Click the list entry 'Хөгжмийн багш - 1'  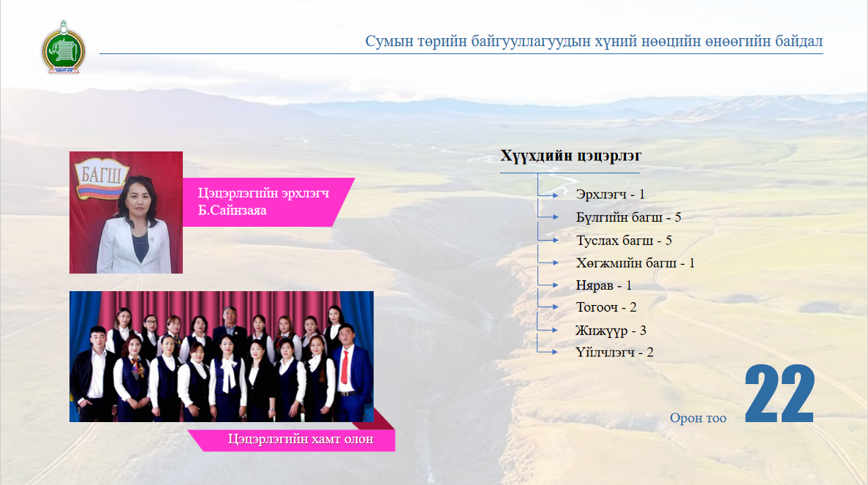[x=635, y=263]
